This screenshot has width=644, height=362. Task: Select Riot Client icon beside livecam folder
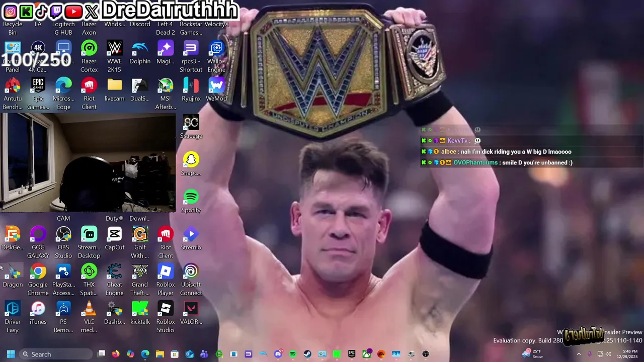(89, 94)
